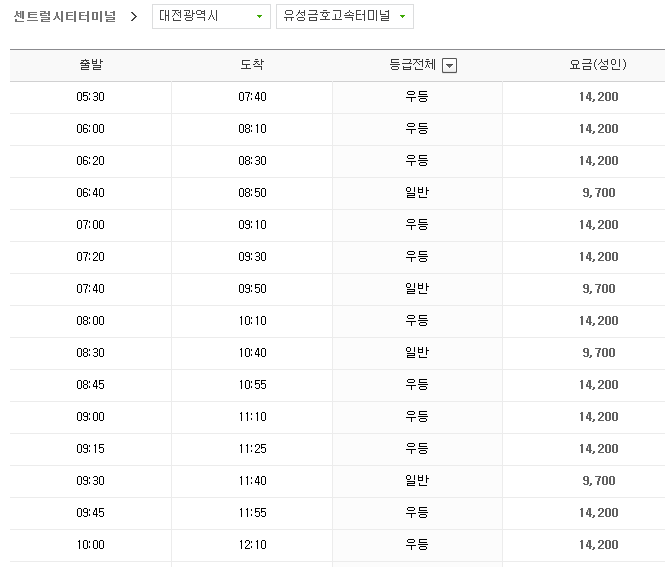
Task: Click the 11:40 arrival time
Action: coord(252,481)
